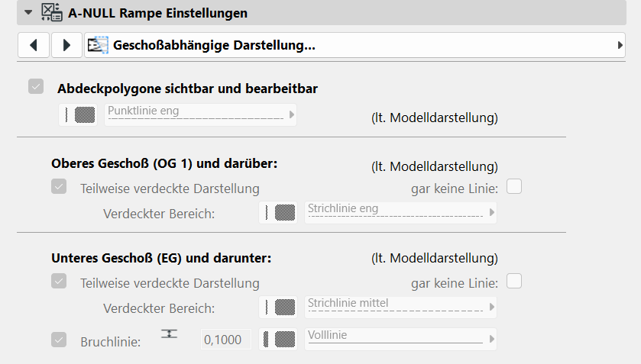Screen dimensions: 641x364
Task: Click the A-NULL Rampe Einstellungen panel icon
Action: pyautogui.click(x=52, y=12)
